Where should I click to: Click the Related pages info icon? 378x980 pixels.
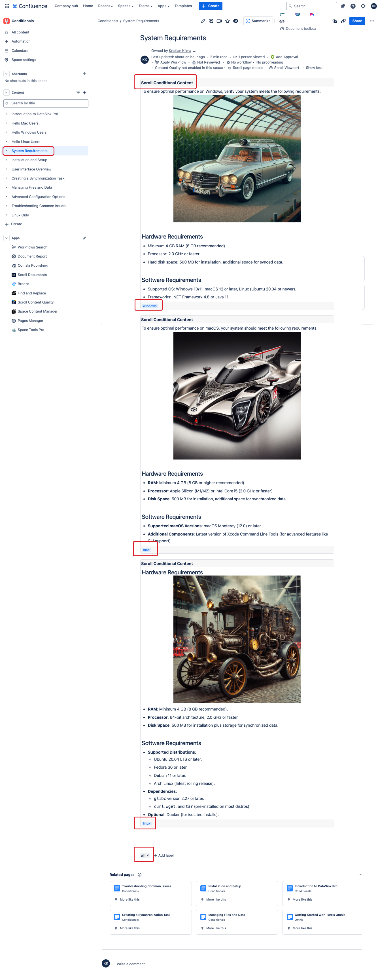click(139, 874)
